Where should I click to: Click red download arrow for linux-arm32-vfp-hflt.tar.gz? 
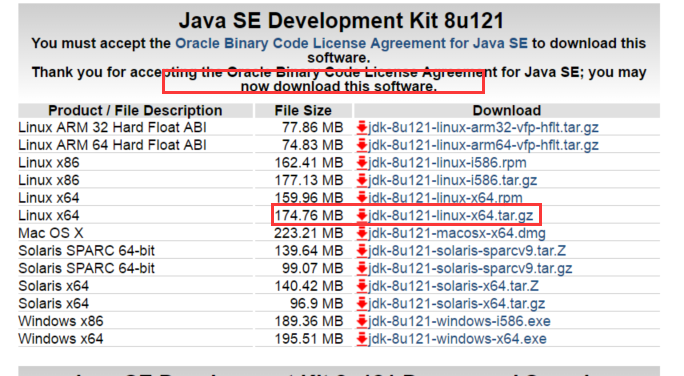pyautogui.click(x=362, y=127)
